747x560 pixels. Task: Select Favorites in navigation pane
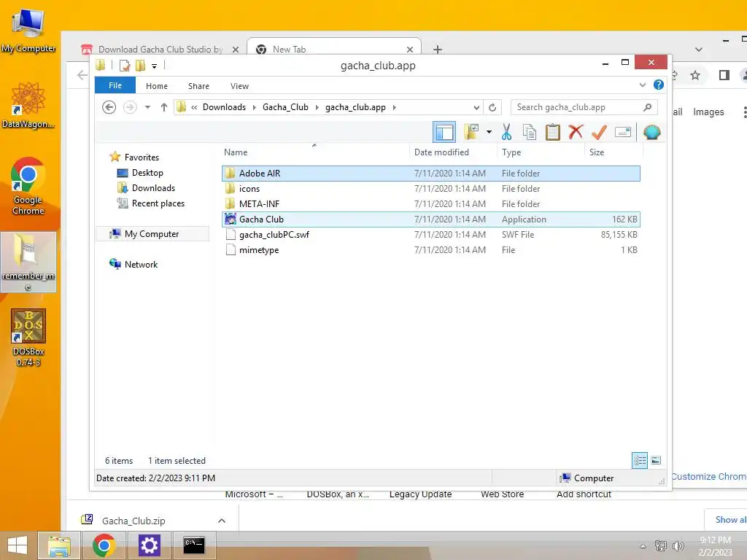[142, 157]
